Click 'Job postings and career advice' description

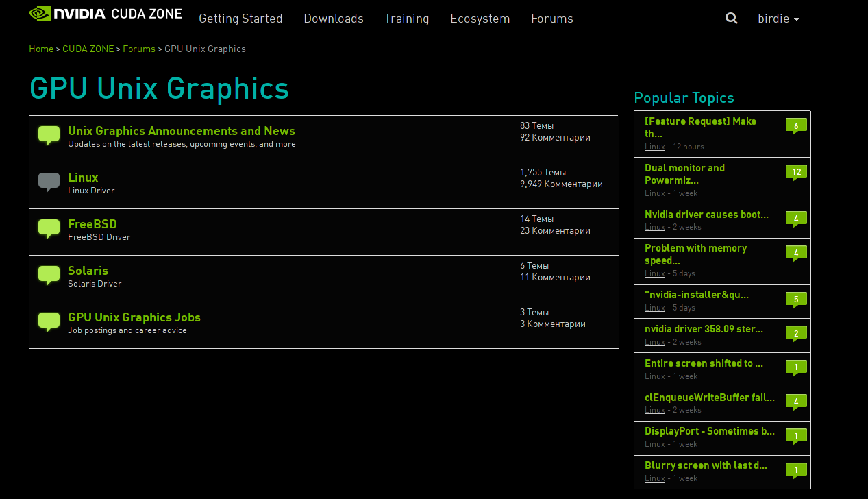click(127, 330)
